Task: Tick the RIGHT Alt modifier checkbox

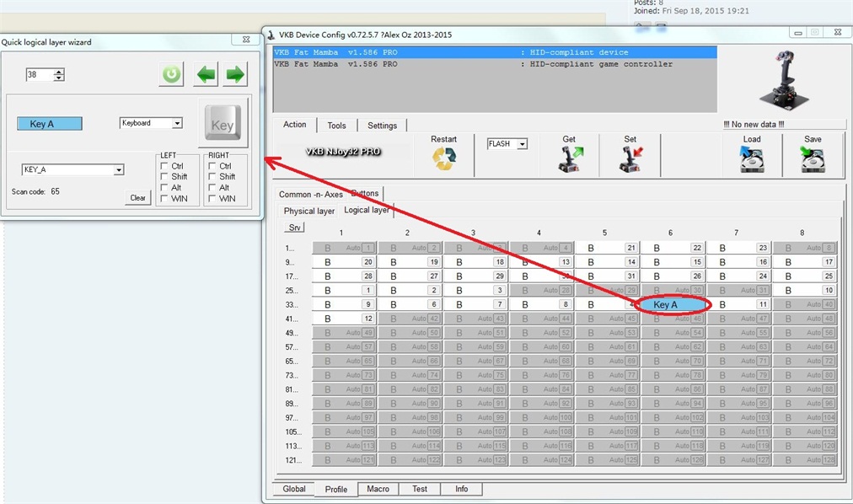Action: point(212,188)
